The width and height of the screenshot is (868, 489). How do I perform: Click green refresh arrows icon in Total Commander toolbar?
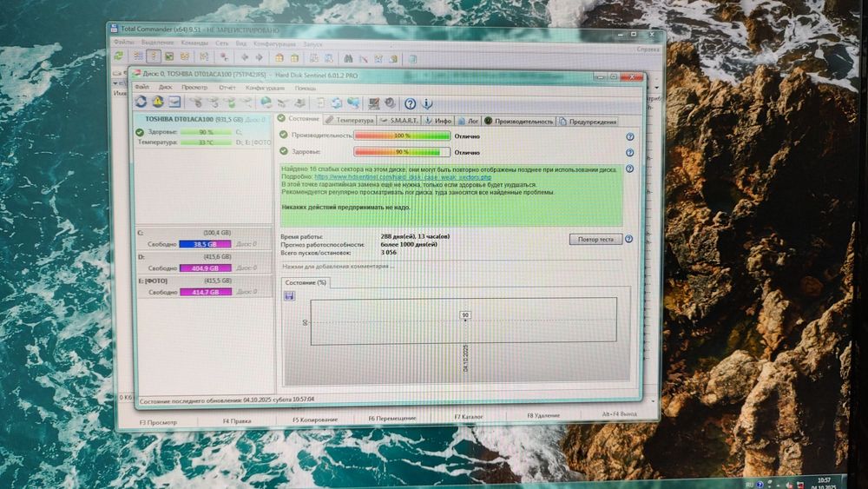(x=118, y=56)
